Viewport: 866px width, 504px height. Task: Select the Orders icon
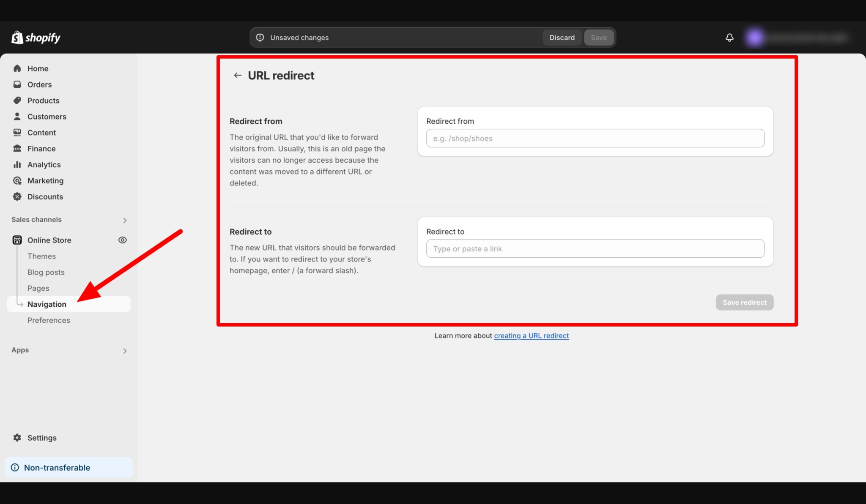pyautogui.click(x=17, y=84)
